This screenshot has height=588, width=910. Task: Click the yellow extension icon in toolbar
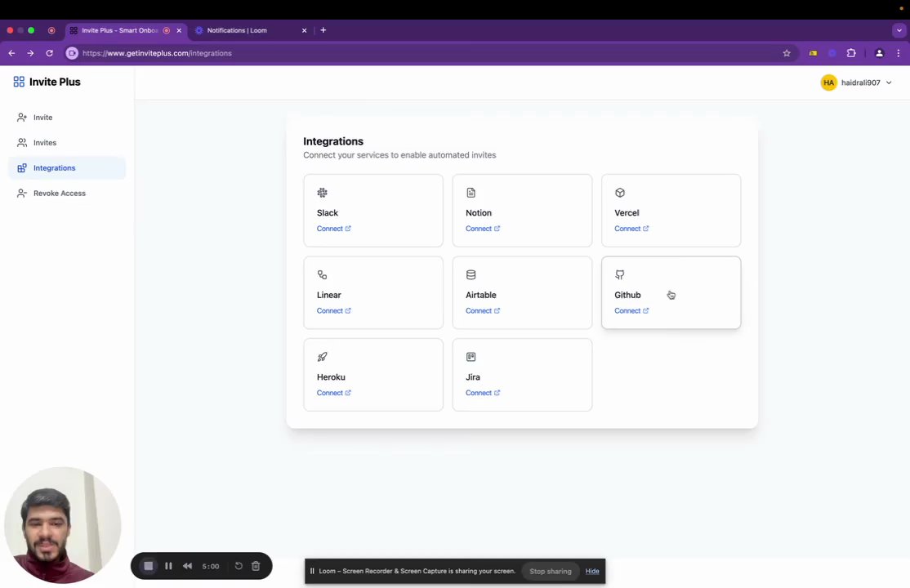coord(813,53)
